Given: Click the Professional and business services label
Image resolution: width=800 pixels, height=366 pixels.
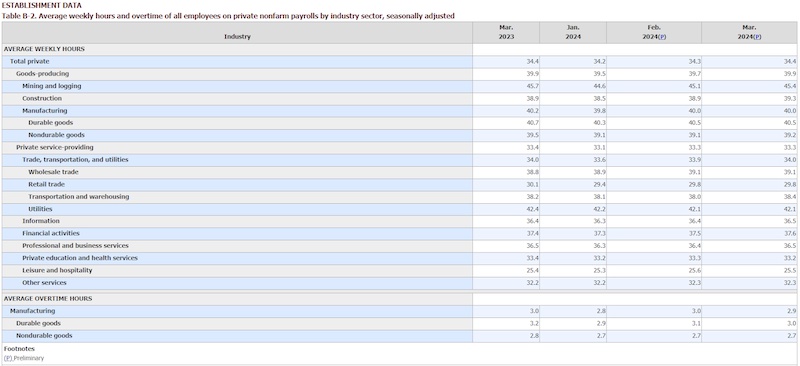Looking at the screenshot, I should pos(75,246).
